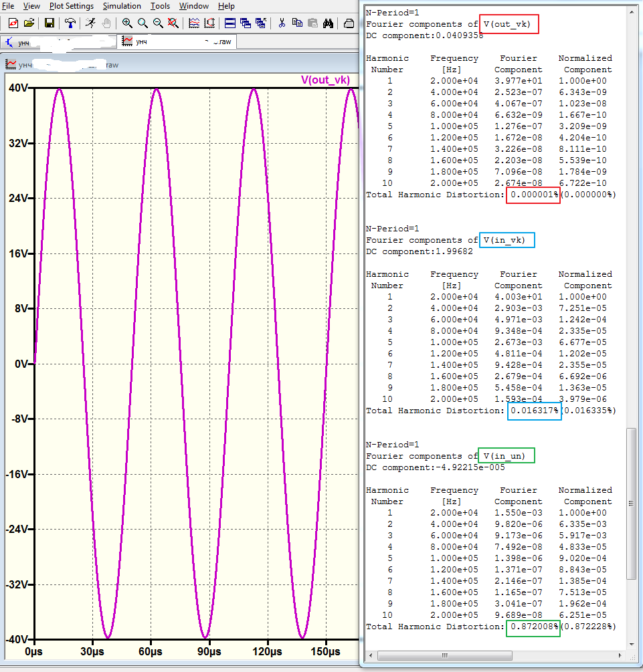This screenshot has width=643, height=672.
Task: Click the Copy icon in toolbar
Action: pyautogui.click(x=297, y=23)
